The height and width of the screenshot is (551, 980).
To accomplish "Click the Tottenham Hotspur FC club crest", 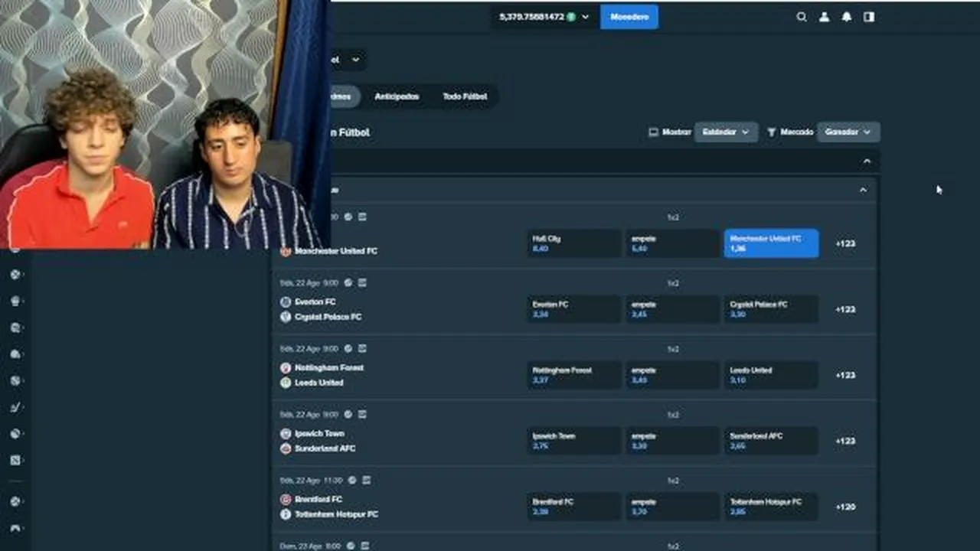I will [x=286, y=514].
